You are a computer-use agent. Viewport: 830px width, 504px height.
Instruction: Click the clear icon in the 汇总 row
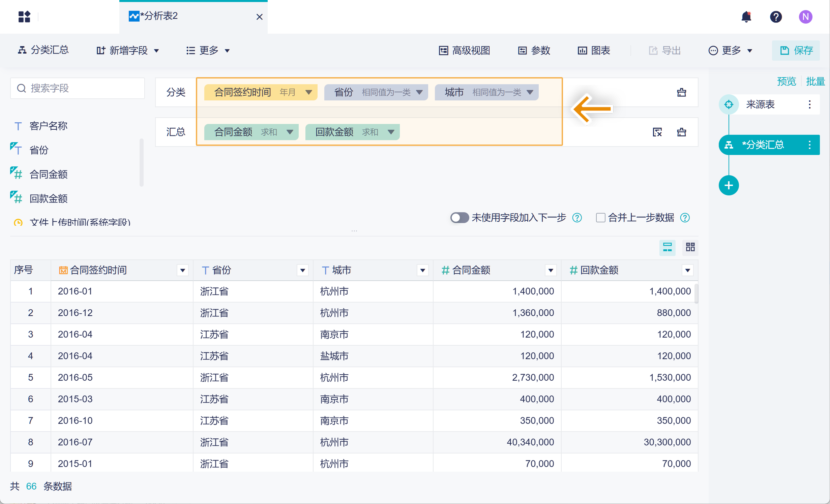pos(681,132)
